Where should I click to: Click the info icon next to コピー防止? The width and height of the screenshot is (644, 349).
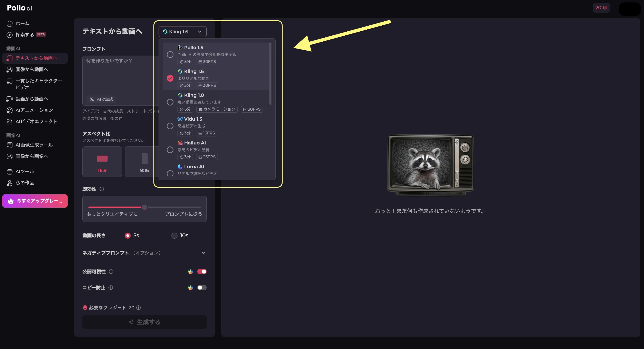pos(111,288)
